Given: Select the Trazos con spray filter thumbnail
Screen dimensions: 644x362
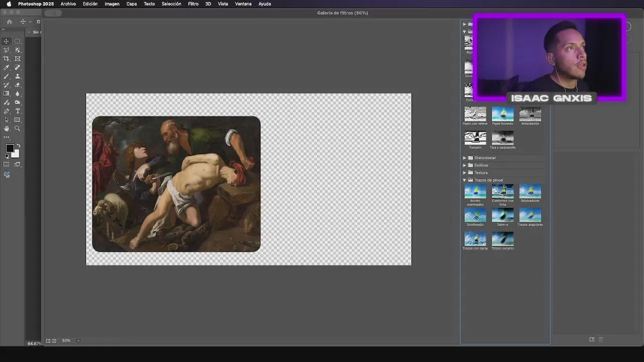Looking at the screenshot, I should 475,239.
